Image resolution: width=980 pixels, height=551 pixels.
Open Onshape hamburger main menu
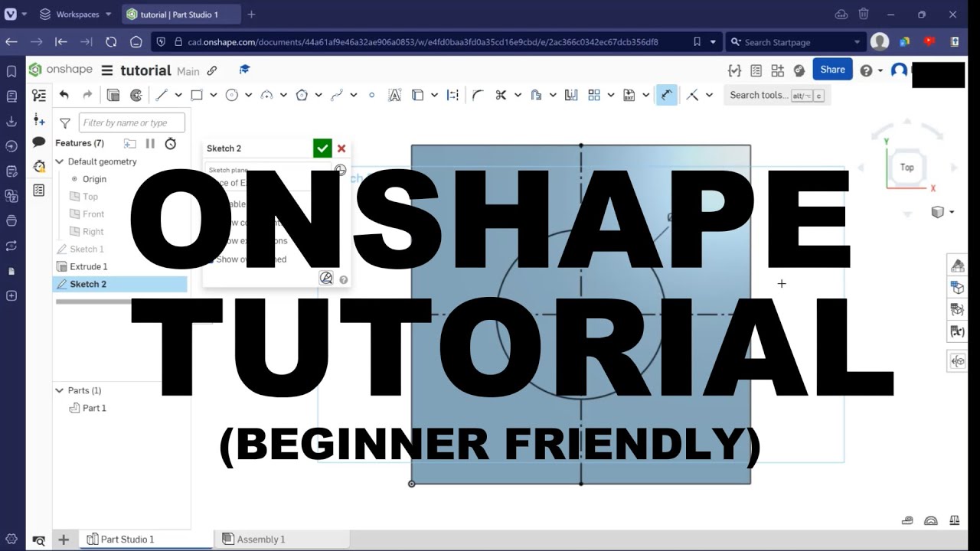[107, 70]
